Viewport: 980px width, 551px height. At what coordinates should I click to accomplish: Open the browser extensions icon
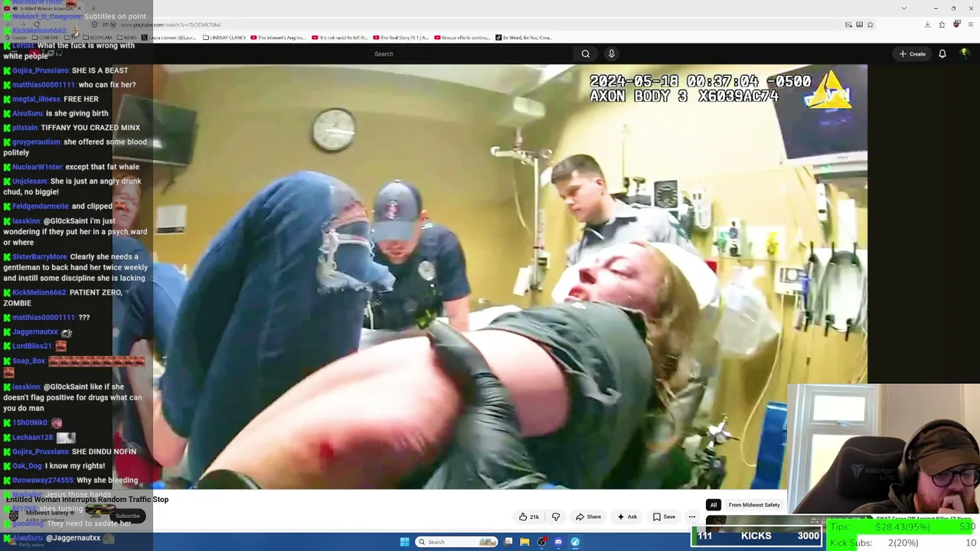pyautogui.click(x=942, y=24)
